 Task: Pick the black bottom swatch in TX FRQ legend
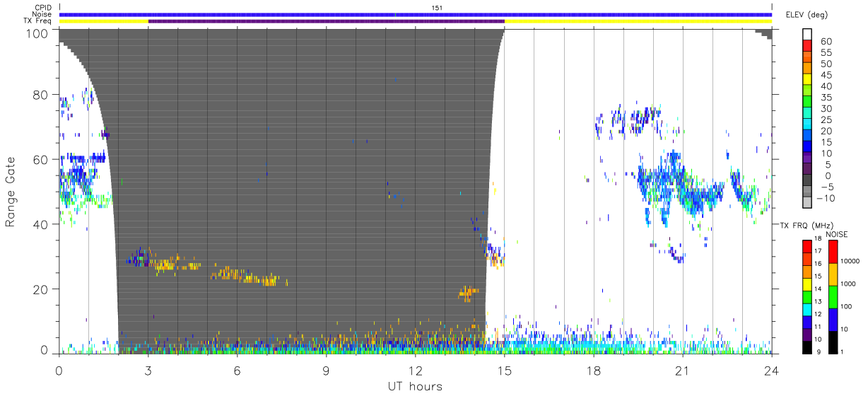click(x=807, y=347)
